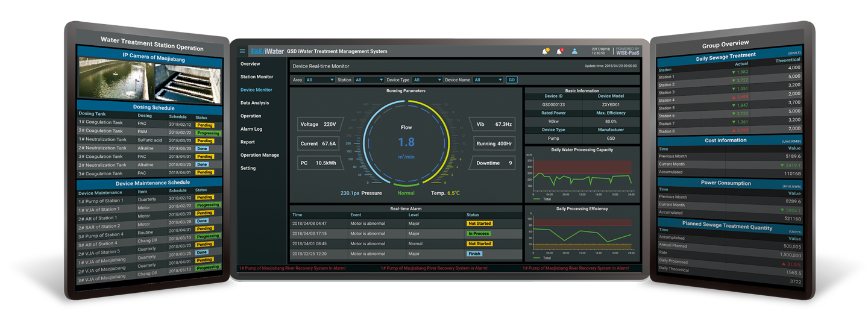Select alarm row dated 2018/04/03 17:15
868x326 pixels.
click(406, 234)
